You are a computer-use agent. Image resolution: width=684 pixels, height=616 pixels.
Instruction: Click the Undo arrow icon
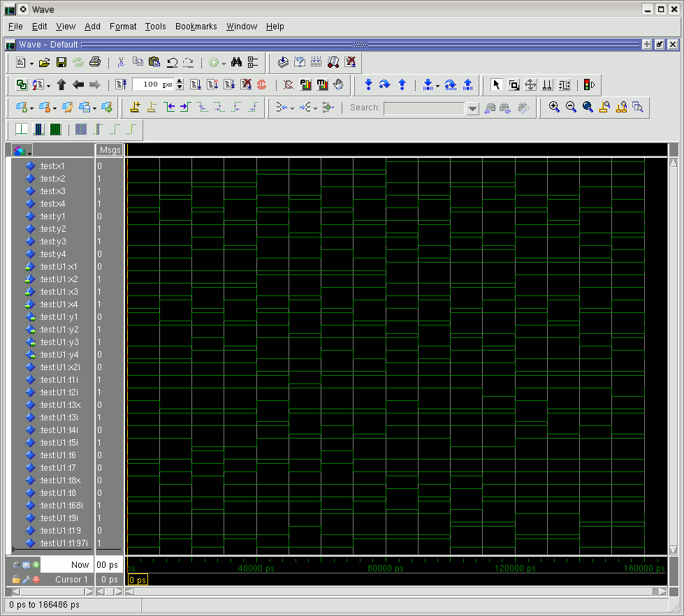coord(172,62)
